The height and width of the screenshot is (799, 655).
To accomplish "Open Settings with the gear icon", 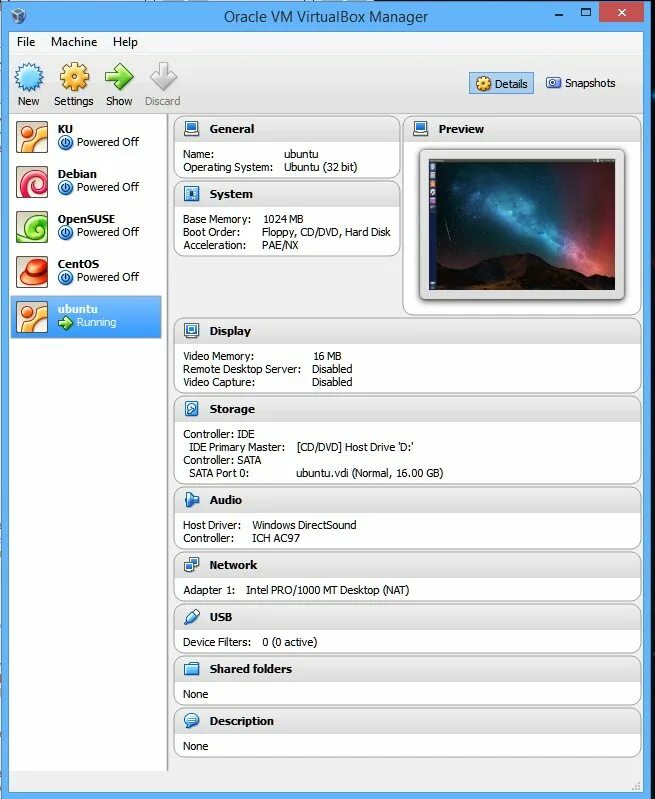I will click(74, 77).
